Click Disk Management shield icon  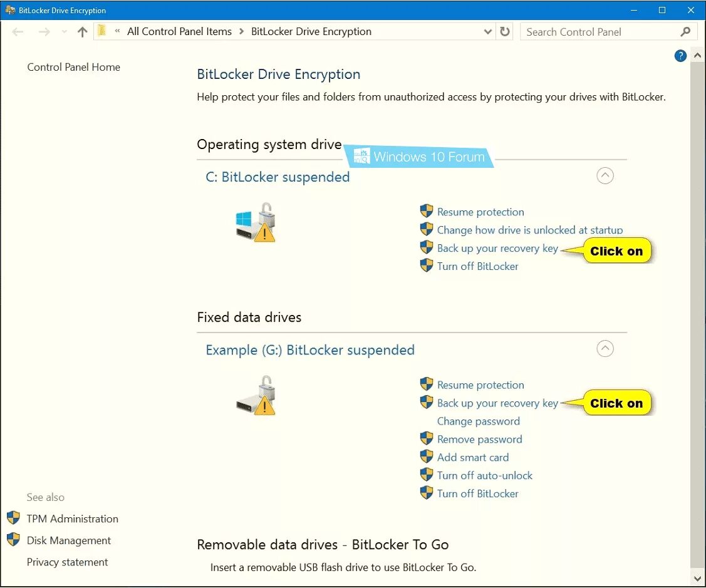pyautogui.click(x=14, y=539)
